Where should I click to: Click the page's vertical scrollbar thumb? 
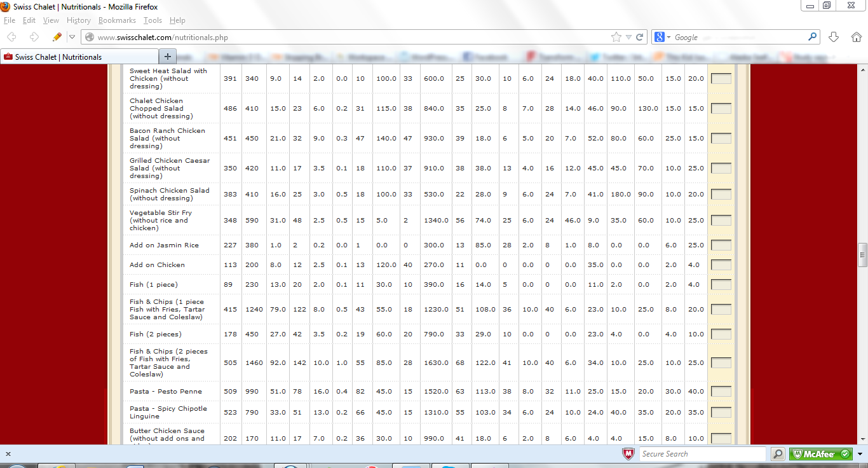click(862, 254)
